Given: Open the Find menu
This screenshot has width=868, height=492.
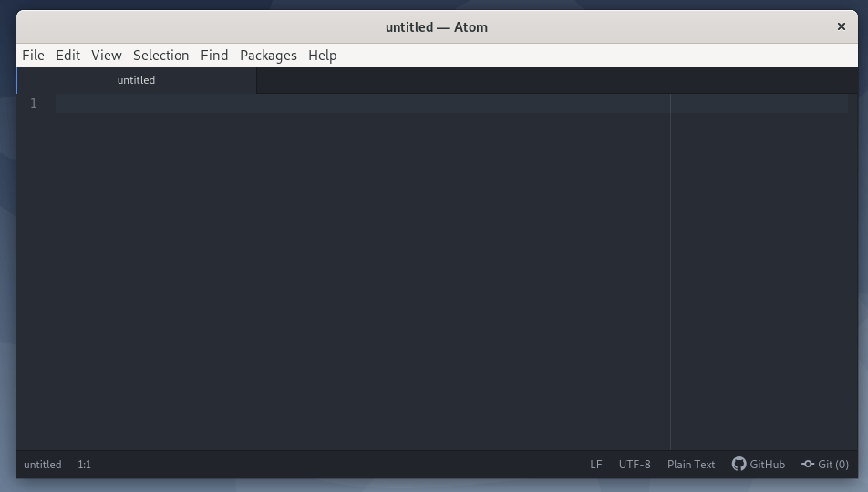Looking at the screenshot, I should [214, 56].
